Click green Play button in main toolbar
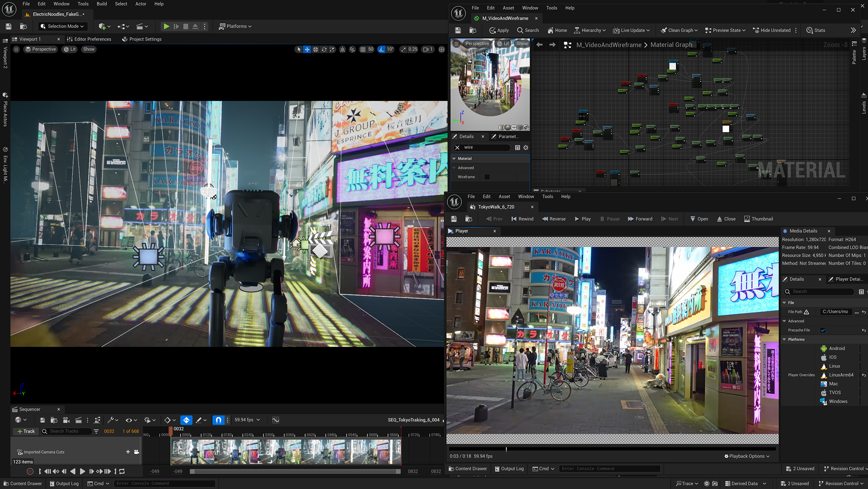 pos(166,26)
